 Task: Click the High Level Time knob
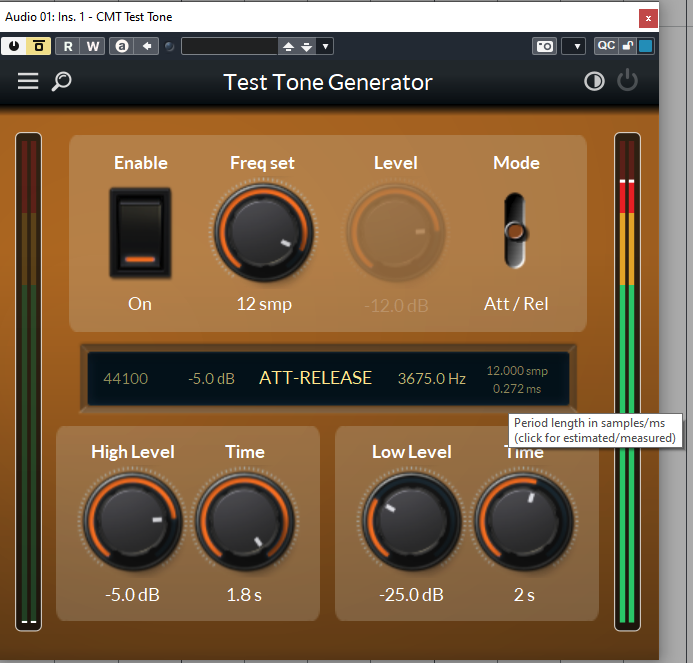(245, 521)
